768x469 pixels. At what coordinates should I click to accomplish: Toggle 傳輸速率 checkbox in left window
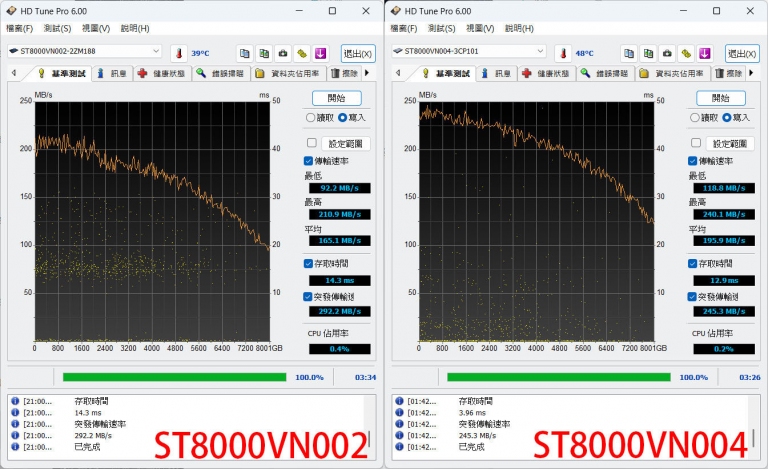[x=308, y=161]
